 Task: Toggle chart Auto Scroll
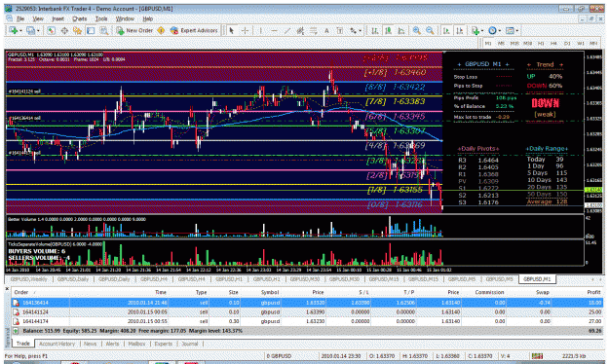point(446,30)
